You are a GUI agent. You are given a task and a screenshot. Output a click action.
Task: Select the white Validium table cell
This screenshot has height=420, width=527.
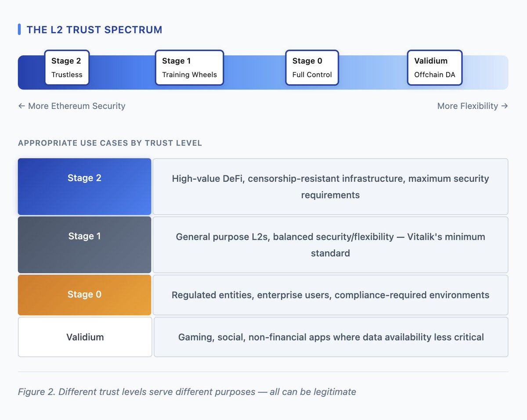[85, 337]
